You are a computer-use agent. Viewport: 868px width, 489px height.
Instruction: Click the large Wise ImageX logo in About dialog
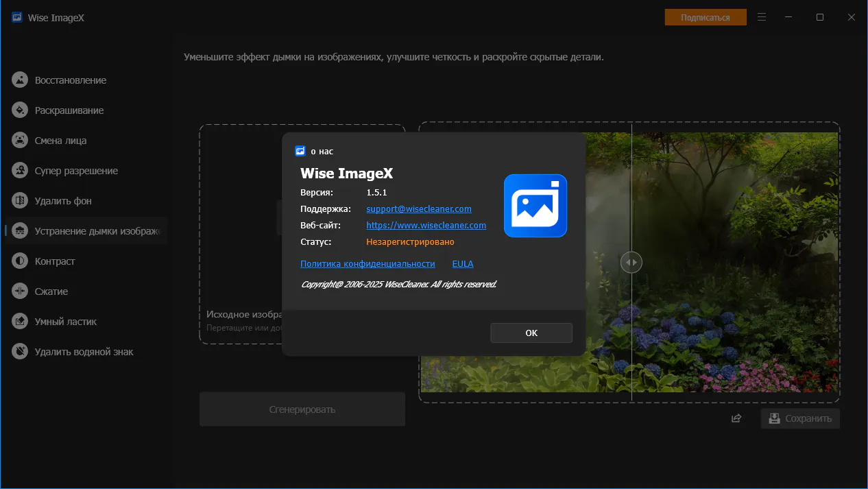click(x=535, y=206)
